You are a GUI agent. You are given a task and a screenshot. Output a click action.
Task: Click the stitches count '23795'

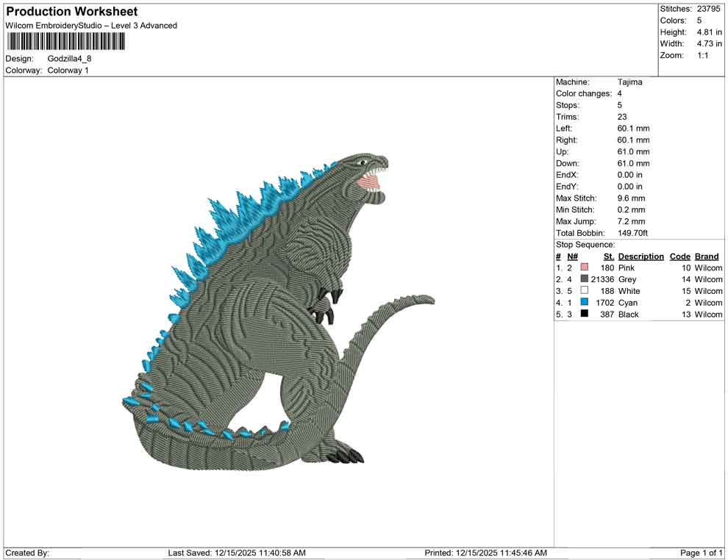(708, 9)
